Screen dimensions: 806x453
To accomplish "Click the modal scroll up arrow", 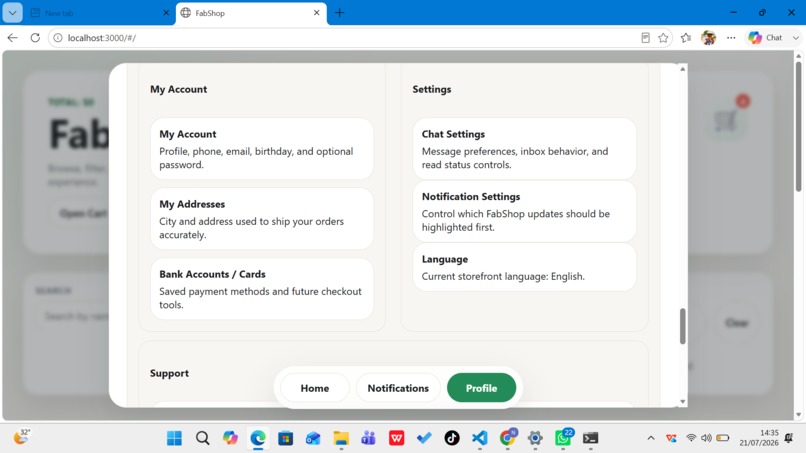I will tap(683, 69).
